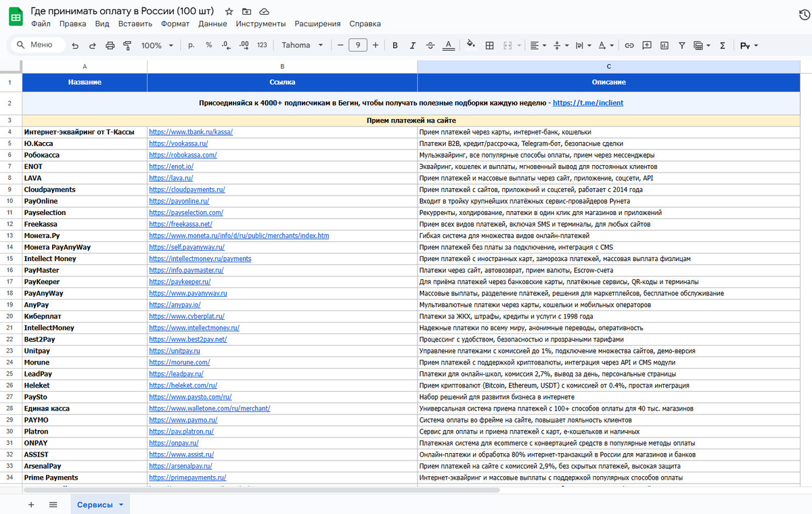Select row 10 header
Image resolution: width=812 pixels, height=514 pixels.
click(x=10, y=201)
